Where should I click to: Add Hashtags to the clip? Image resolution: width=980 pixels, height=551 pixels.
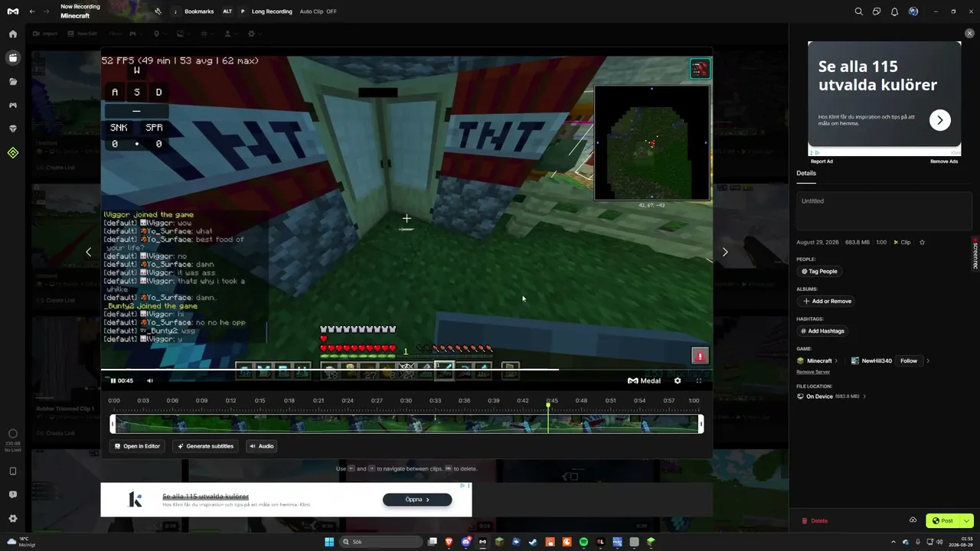pyautogui.click(x=821, y=331)
